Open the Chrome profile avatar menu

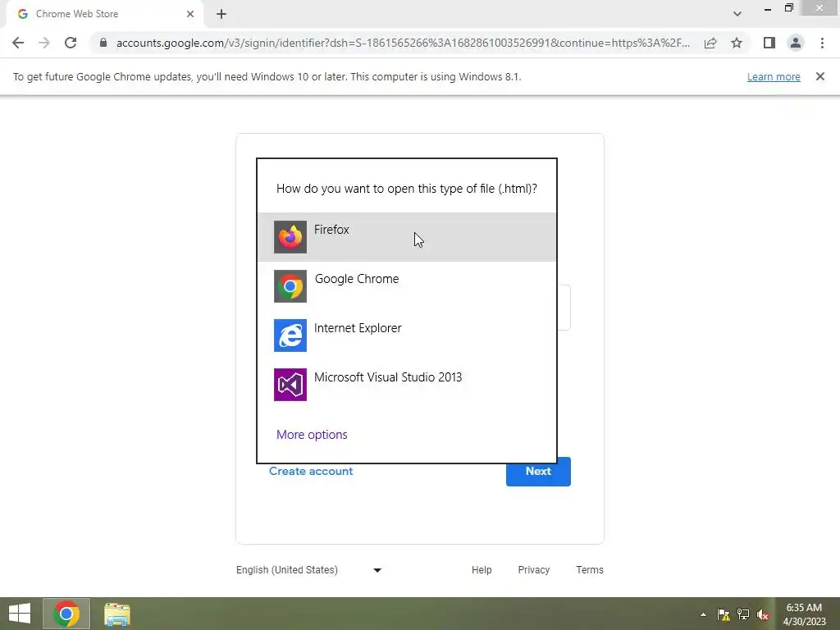click(x=796, y=43)
